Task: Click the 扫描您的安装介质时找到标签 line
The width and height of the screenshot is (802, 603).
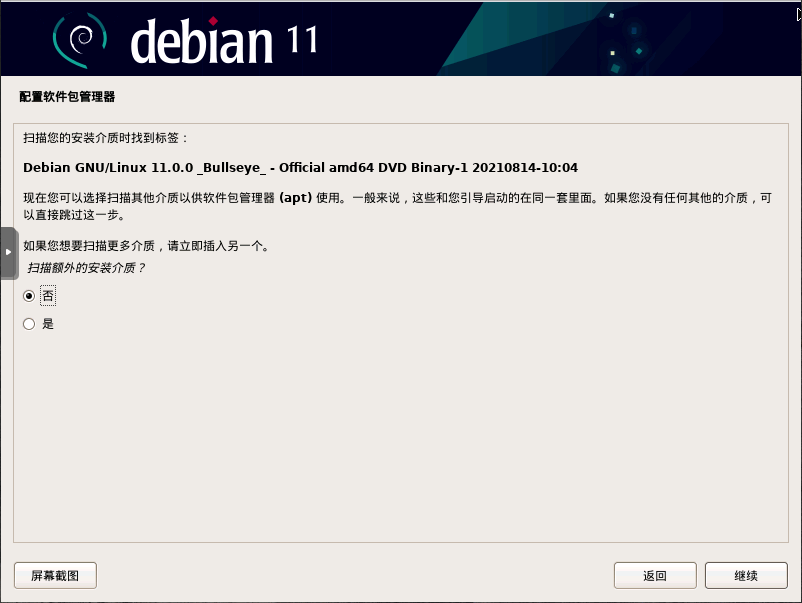Action: pyautogui.click(x=105, y=138)
